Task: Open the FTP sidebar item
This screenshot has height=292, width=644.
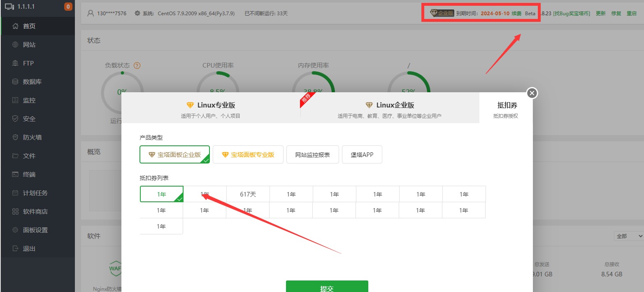Action: [37, 63]
